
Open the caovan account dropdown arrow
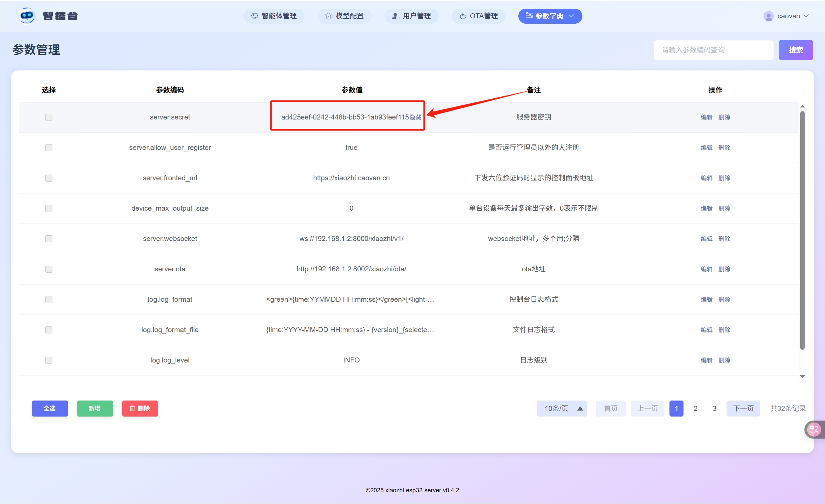[806, 16]
